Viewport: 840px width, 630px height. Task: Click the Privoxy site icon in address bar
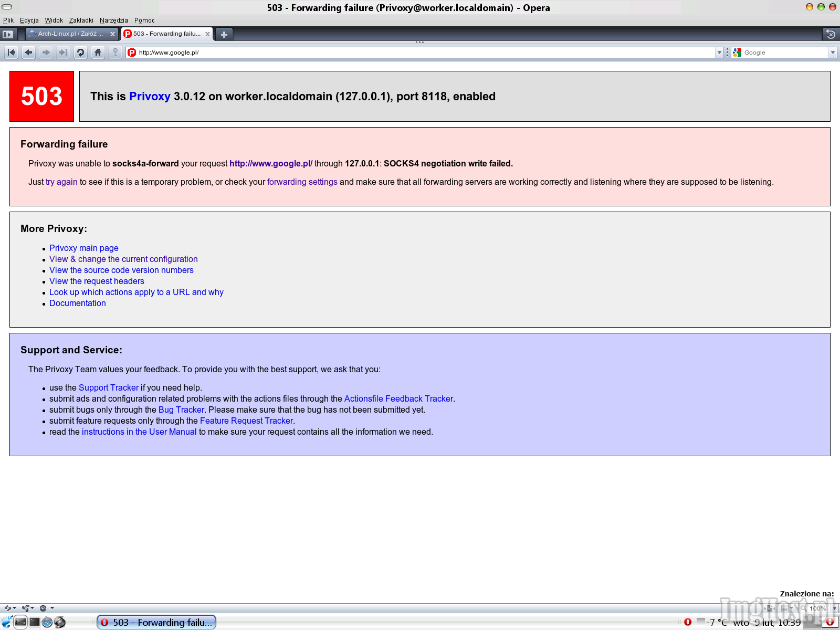coord(132,52)
